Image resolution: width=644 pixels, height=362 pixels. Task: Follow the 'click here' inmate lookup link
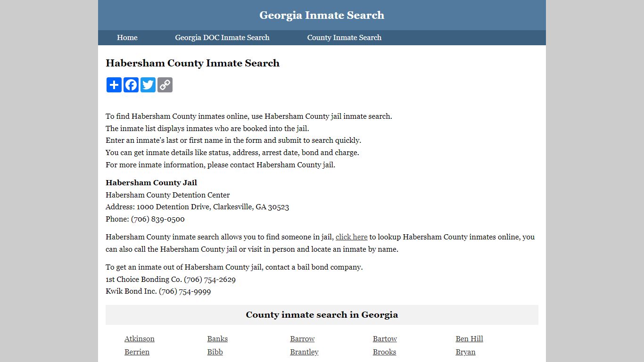[351, 237]
